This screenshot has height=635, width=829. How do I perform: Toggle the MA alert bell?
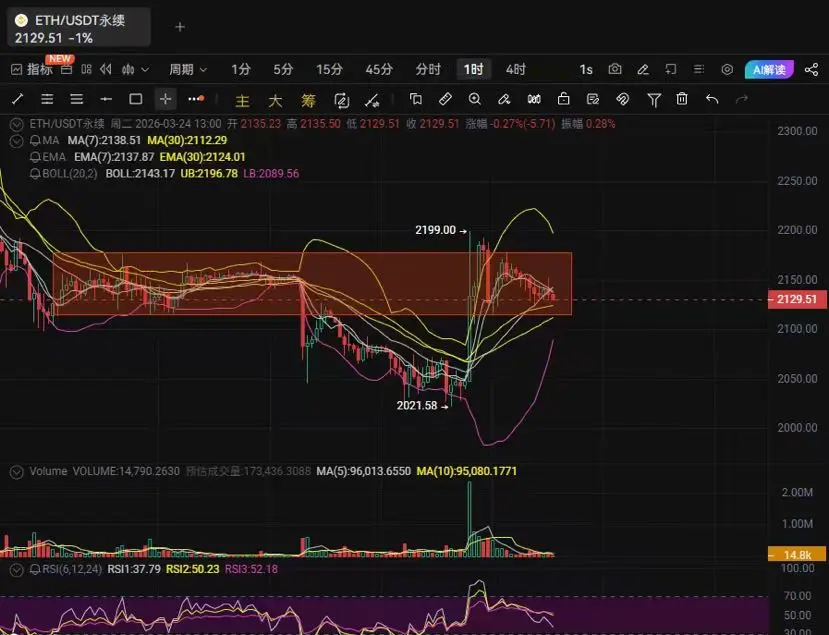(35, 141)
